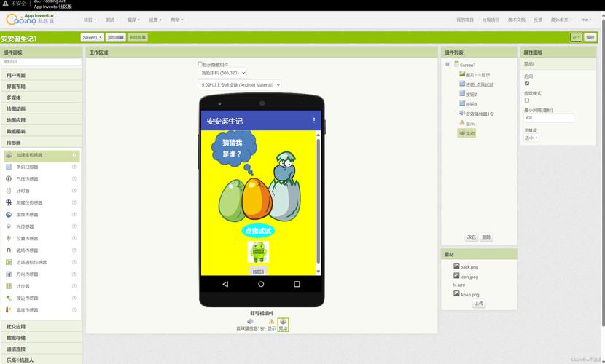605x364 pixels.
Task: Expand the Connectivity palette category
Action: tap(42, 349)
